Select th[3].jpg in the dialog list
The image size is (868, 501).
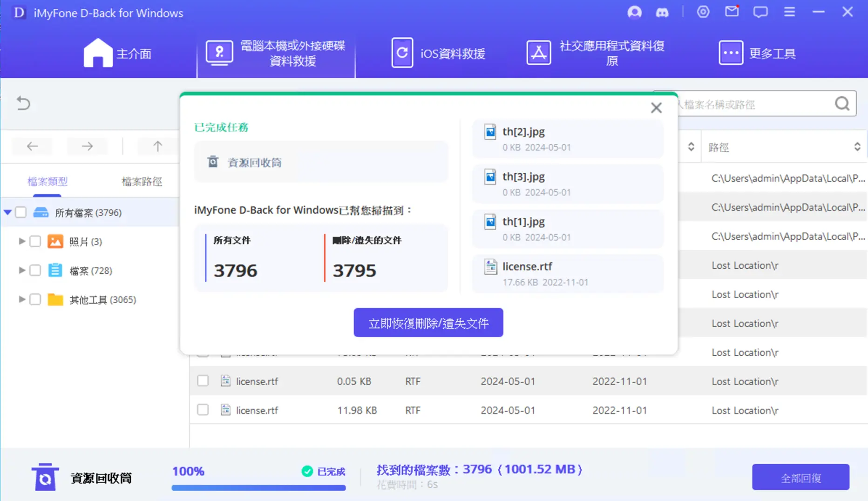tap(568, 183)
